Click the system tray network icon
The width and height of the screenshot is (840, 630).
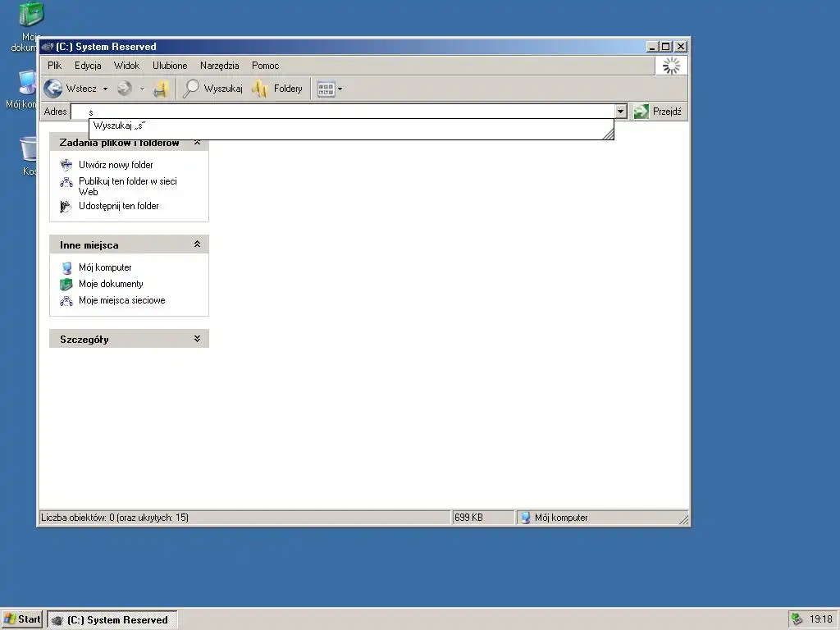pos(797,619)
